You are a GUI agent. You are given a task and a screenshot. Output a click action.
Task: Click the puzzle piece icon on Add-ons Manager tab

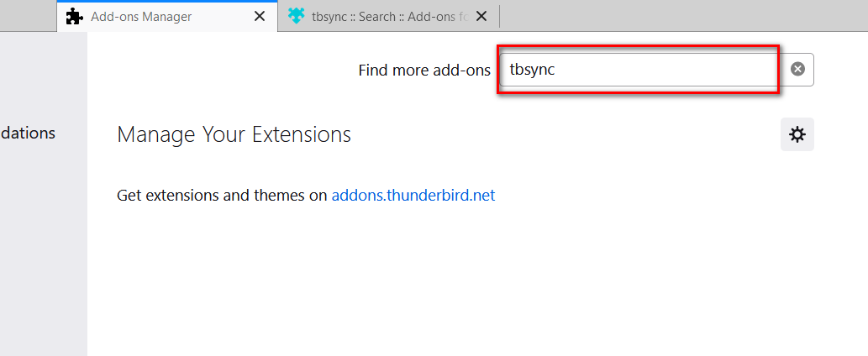click(x=74, y=17)
